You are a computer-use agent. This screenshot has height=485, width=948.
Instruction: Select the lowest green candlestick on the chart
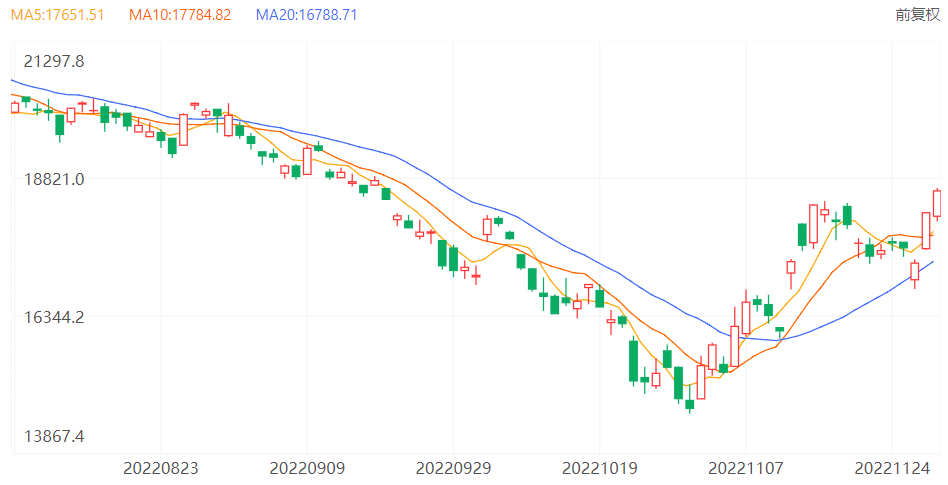point(689,404)
